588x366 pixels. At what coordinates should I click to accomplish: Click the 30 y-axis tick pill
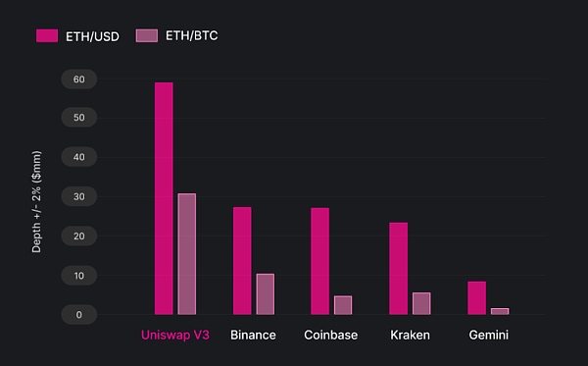[x=79, y=196]
